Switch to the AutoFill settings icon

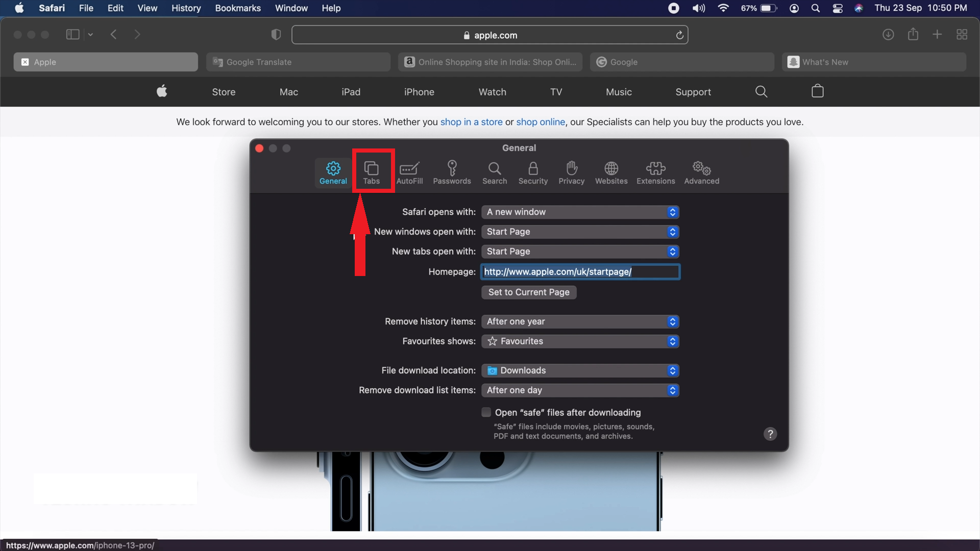tap(410, 172)
